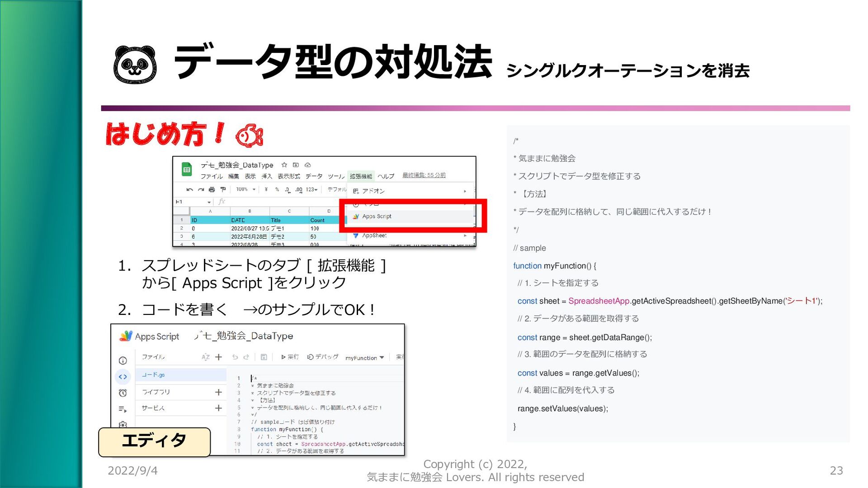Open the H1 name box dropdown
Image resolution: width=868 pixels, height=488 pixels.
pyautogui.click(x=209, y=202)
